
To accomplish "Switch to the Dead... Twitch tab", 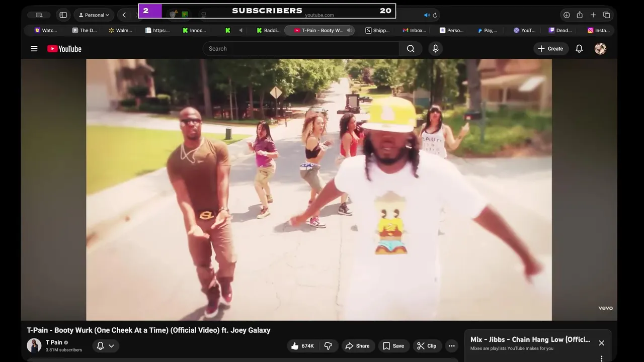I will coord(560,30).
